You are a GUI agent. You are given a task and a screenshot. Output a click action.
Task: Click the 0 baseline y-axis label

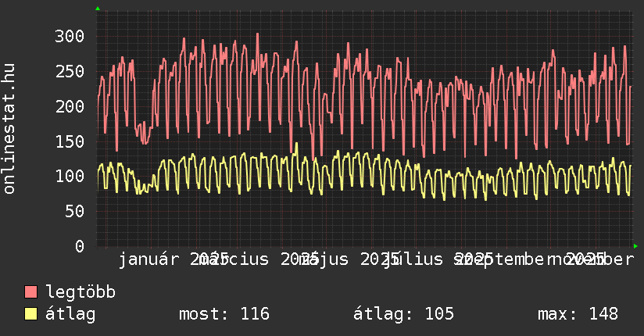(79, 246)
